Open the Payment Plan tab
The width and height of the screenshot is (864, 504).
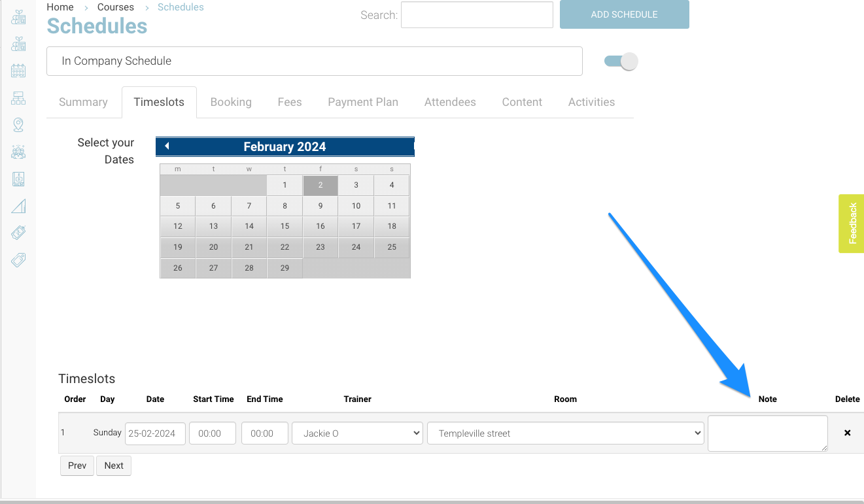pos(362,102)
